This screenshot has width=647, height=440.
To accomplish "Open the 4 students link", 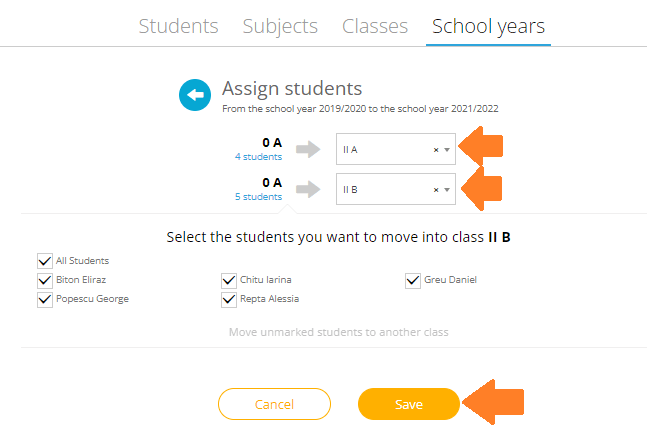I will coord(259,157).
